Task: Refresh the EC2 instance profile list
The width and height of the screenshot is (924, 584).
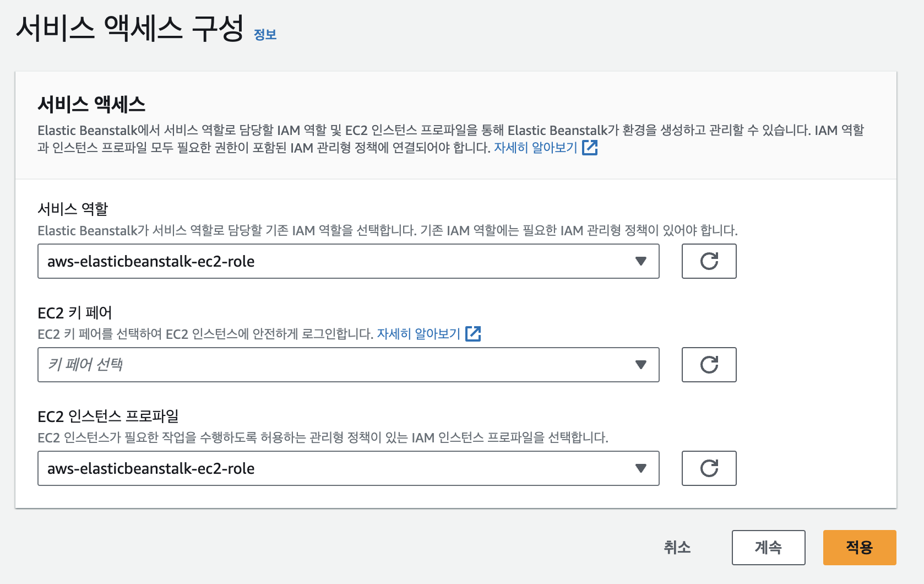Action: coord(709,468)
